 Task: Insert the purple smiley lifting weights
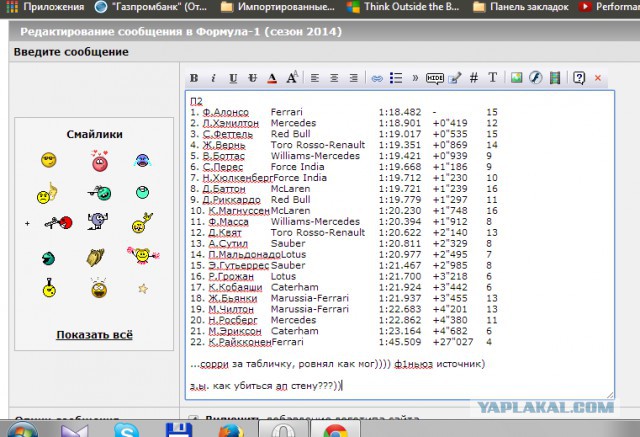tap(97, 221)
